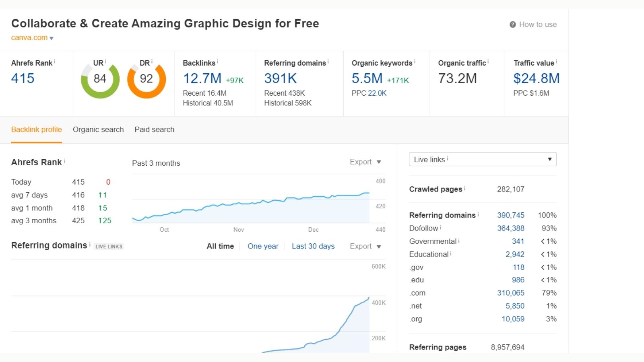Viewport: 644px width, 362px height.
Task: Click the question mark icon beside How to use
Action: 512,25
